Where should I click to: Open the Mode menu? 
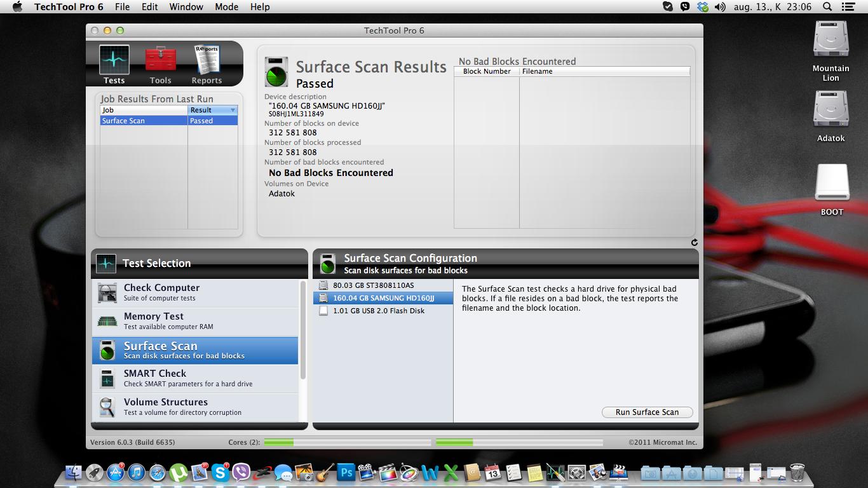[227, 7]
